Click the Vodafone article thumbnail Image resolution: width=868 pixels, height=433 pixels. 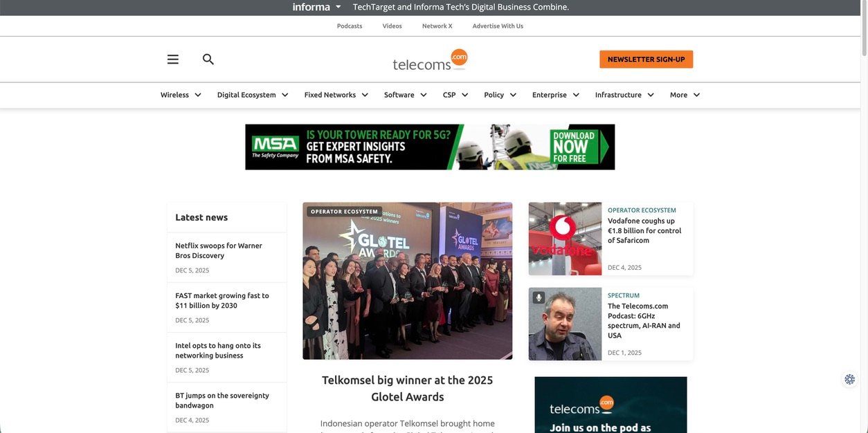565,239
